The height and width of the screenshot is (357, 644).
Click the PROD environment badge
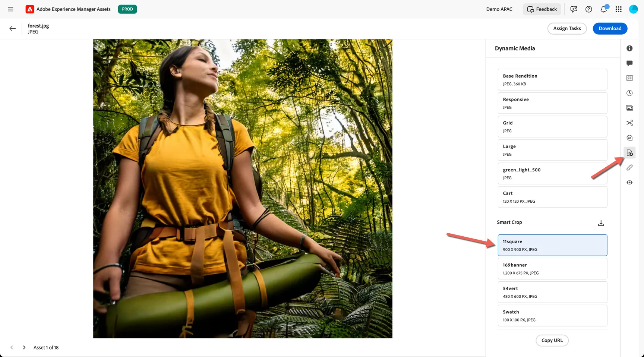(127, 9)
